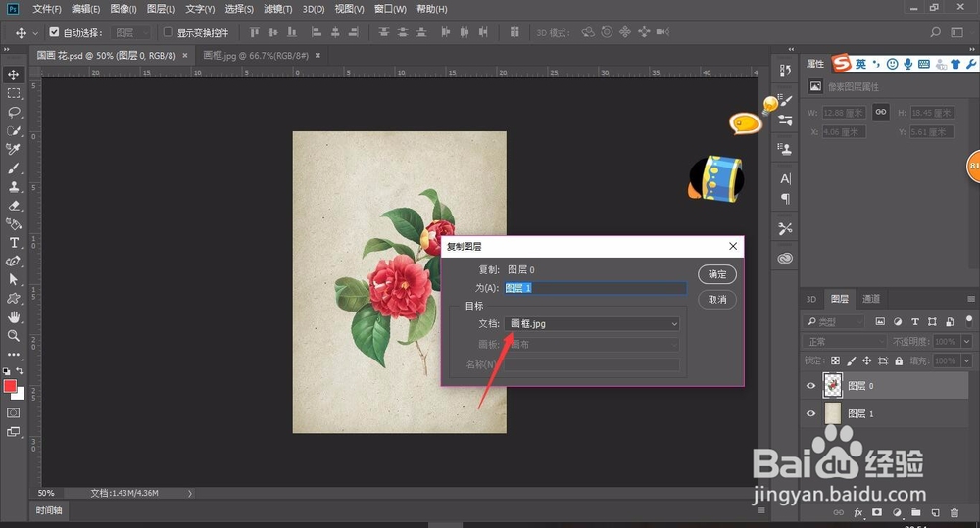Screen dimensions: 980x528
Task: Lock transparent pixels icon
Action: [x=836, y=361]
